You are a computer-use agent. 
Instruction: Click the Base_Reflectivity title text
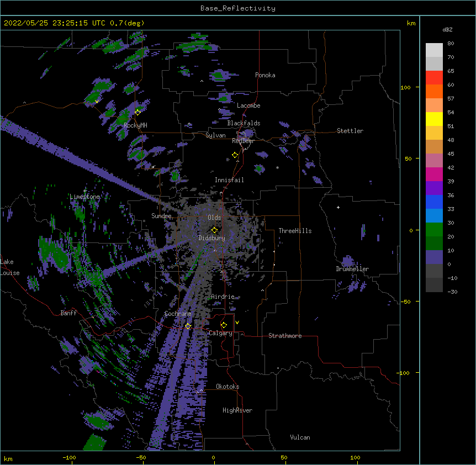click(x=238, y=8)
